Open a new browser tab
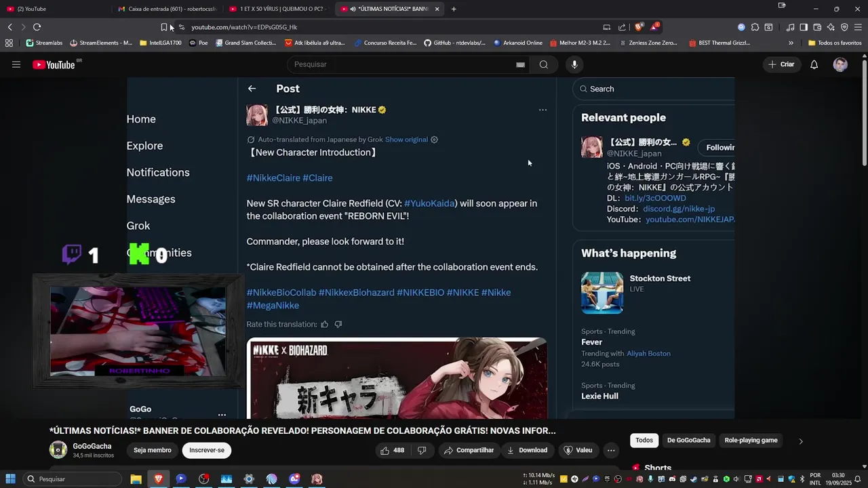Viewport: 868px width, 488px height. pyautogui.click(x=454, y=9)
